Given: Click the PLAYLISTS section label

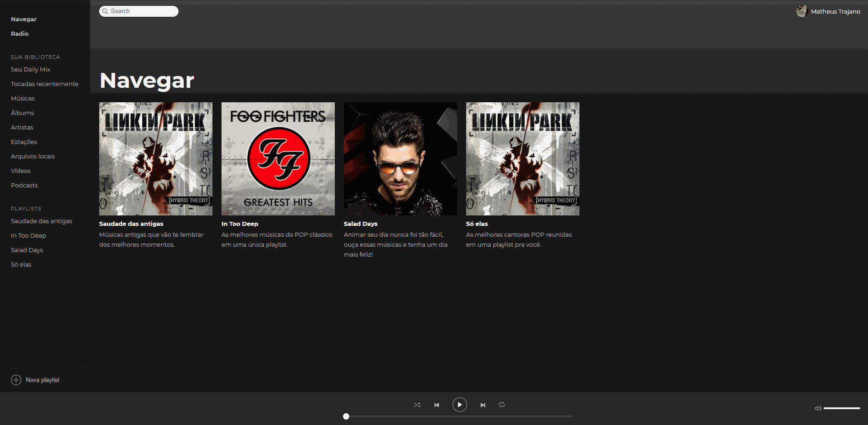Looking at the screenshot, I should (x=26, y=209).
